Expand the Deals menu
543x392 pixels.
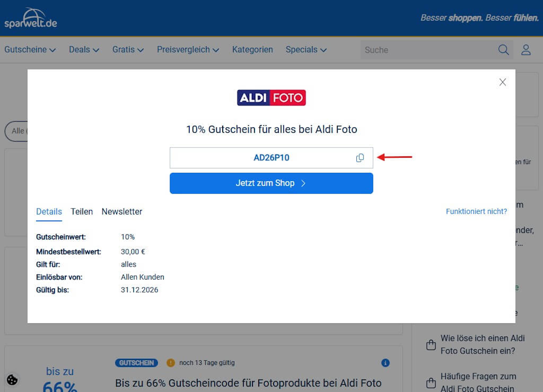click(x=84, y=50)
